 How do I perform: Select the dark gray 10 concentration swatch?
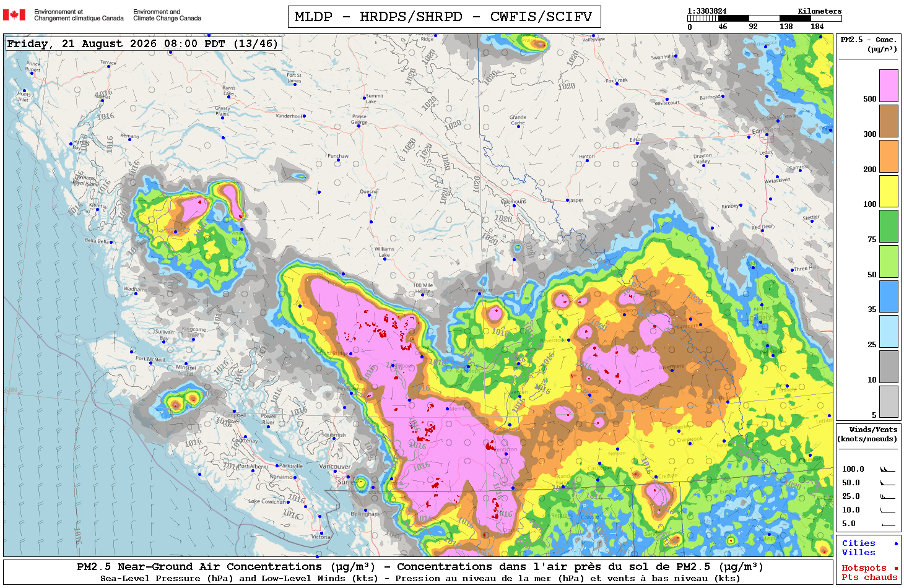889,366
